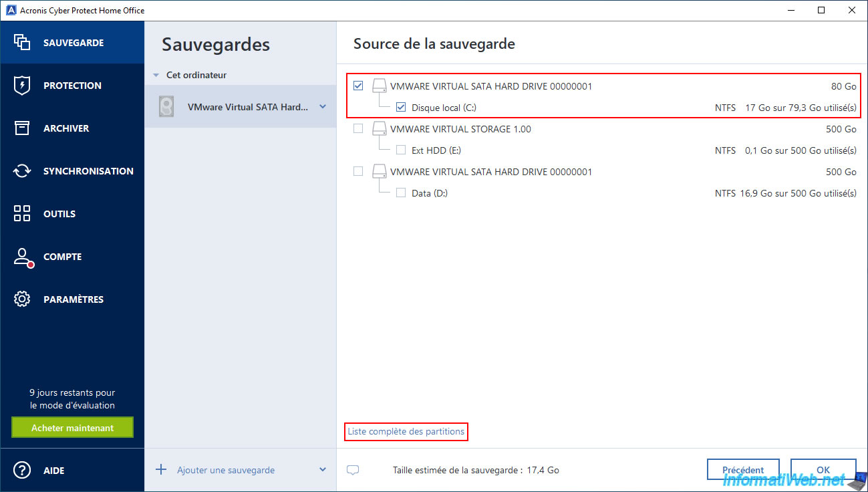The image size is (868, 492).
Task: Open the PARAMÈTRES menu label
Action: (74, 299)
